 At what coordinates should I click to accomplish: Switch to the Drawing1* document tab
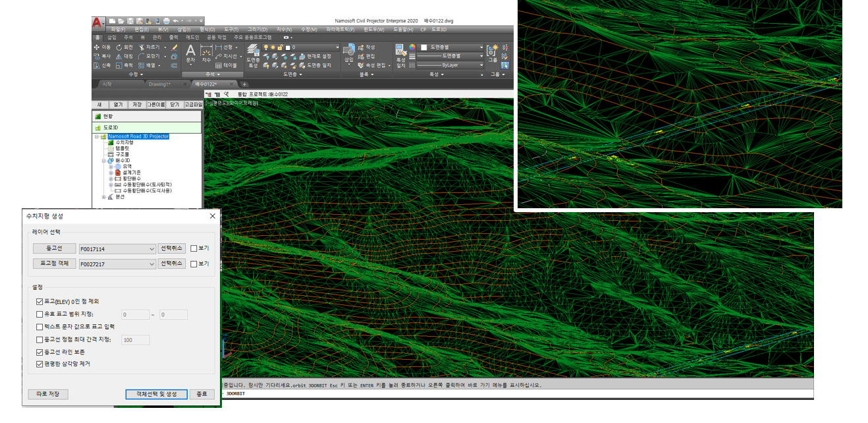(x=159, y=84)
